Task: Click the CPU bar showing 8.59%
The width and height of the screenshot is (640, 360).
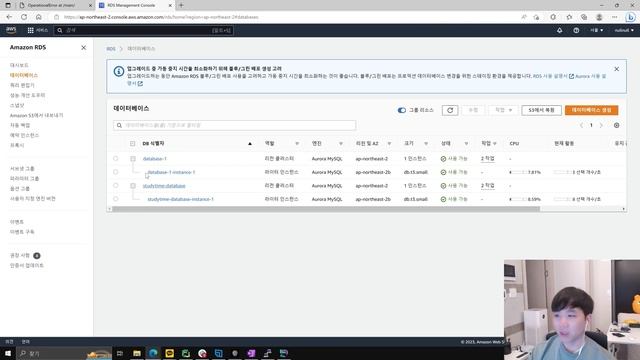Action: 517,199
